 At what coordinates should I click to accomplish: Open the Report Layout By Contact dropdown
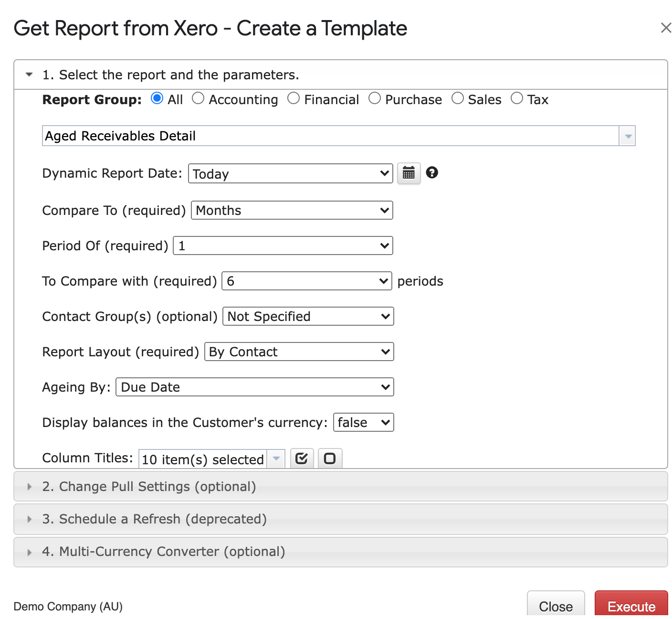click(x=299, y=352)
